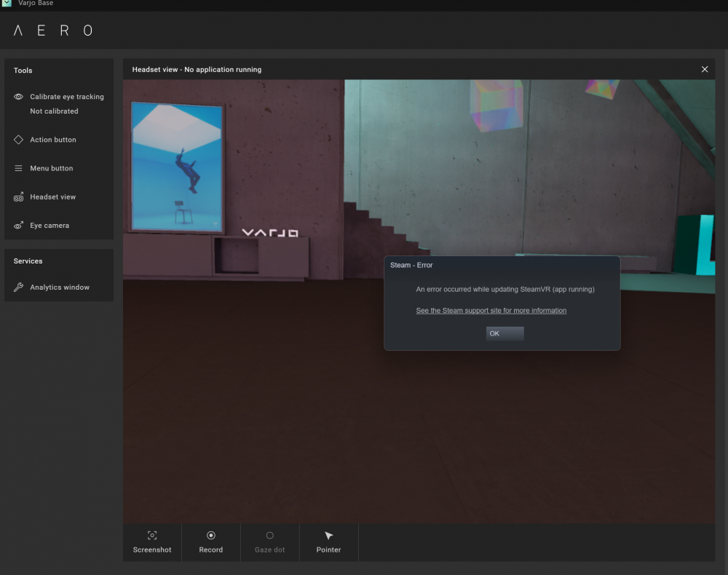Launch the Analytics window service
Screen dimensions: 728x575
pos(58,287)
